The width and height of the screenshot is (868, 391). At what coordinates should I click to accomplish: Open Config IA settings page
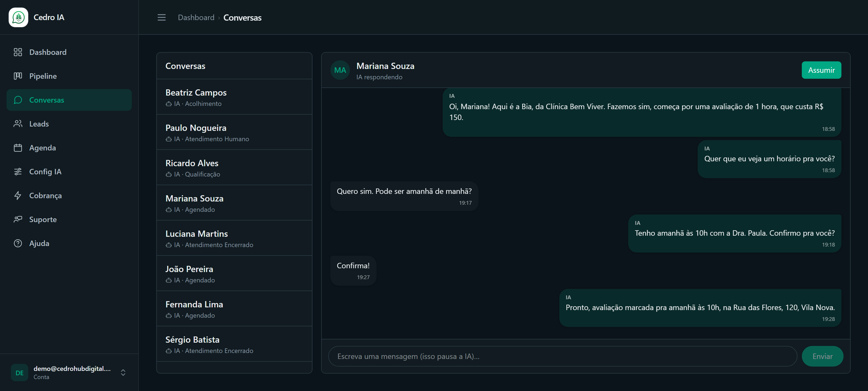point(69,172)
